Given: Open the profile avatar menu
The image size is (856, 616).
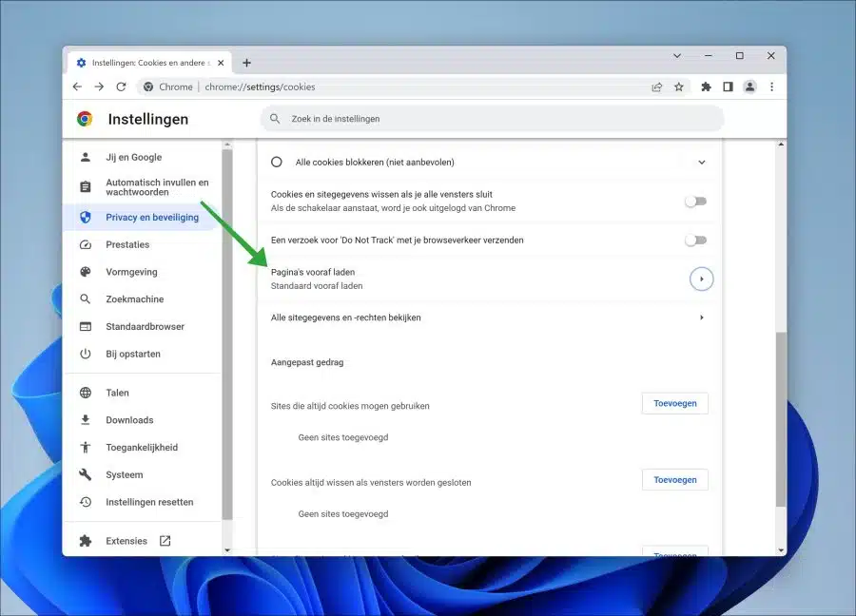Looking at the screenshot, I should click(749, 87).
